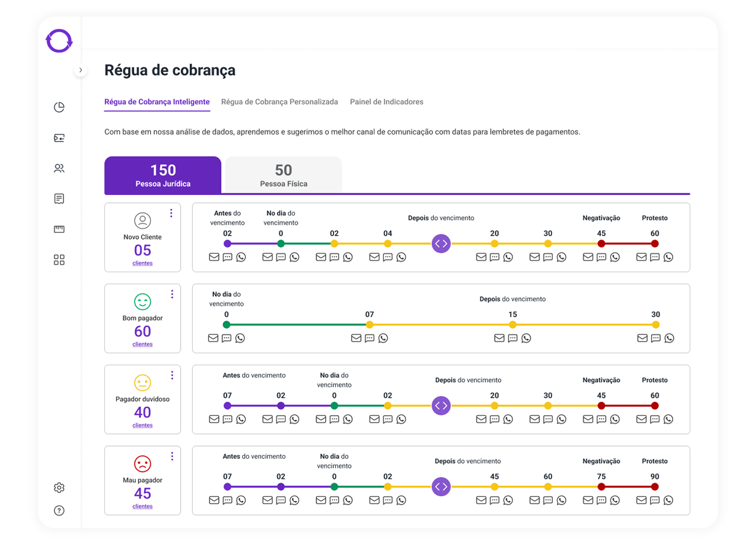Open the Novo Cliente three-dot menu
This screenshot has height=552, width=756.
pyautogui.click(x=171, y=213)
